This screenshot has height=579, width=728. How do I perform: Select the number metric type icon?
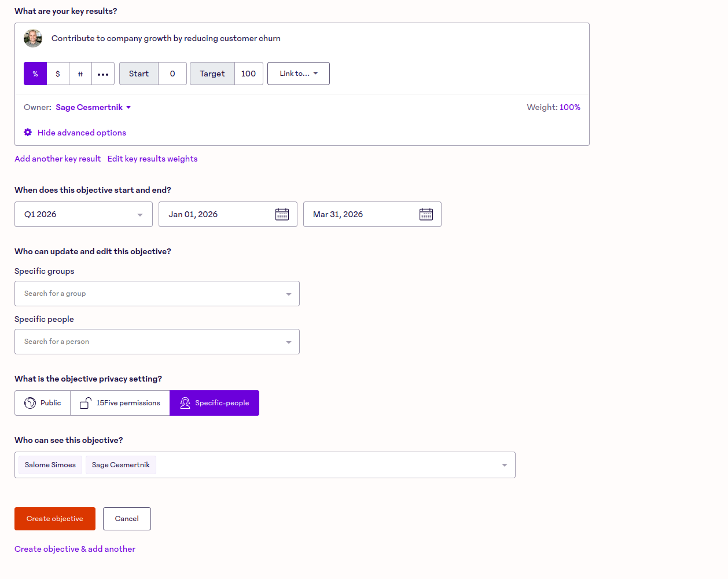tap(80, 74)
